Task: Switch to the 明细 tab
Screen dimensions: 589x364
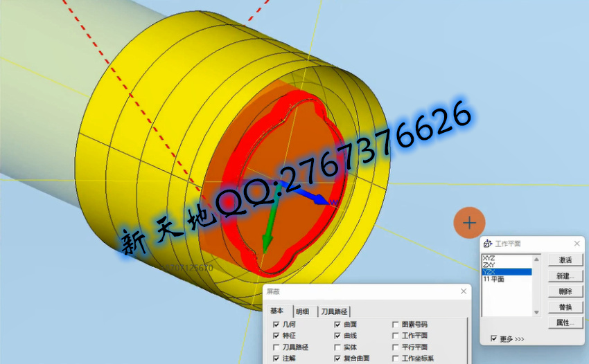Action: click(302, 311)
